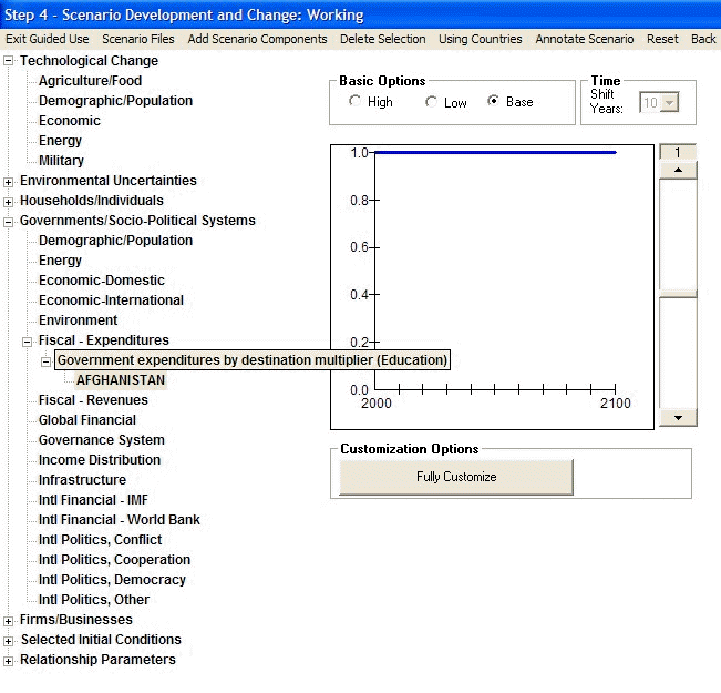This screenshot has height=693, width=721.
Task: Click the scroll down arrow beside the graph
Action: (679, 417)
